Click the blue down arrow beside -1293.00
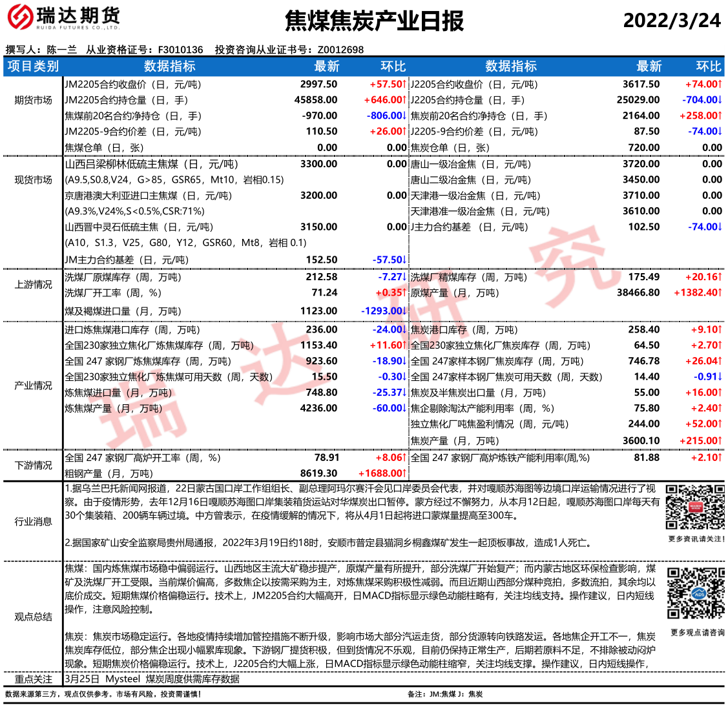 (406, 311)
